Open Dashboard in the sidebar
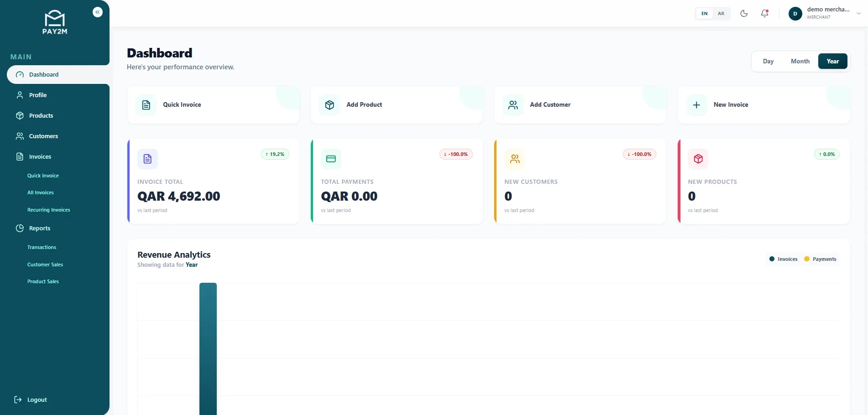Viewport: 868px width, 415px height. tap(58, 74)
